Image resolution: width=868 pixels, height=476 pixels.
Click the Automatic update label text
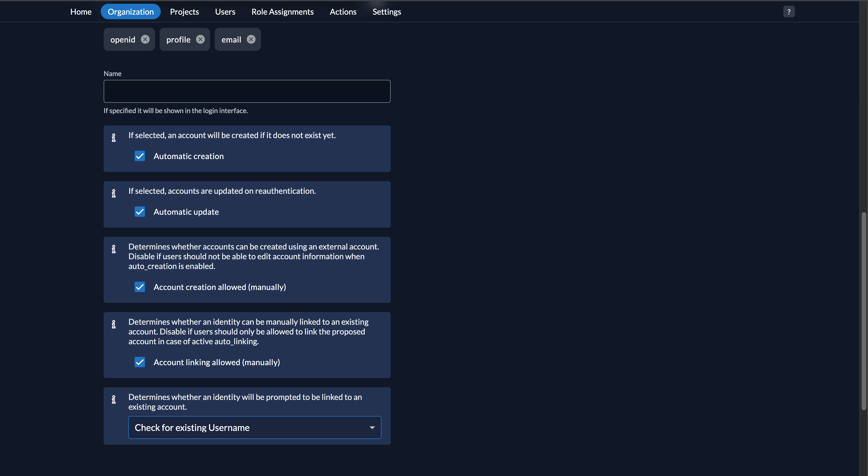coord(186,212)
